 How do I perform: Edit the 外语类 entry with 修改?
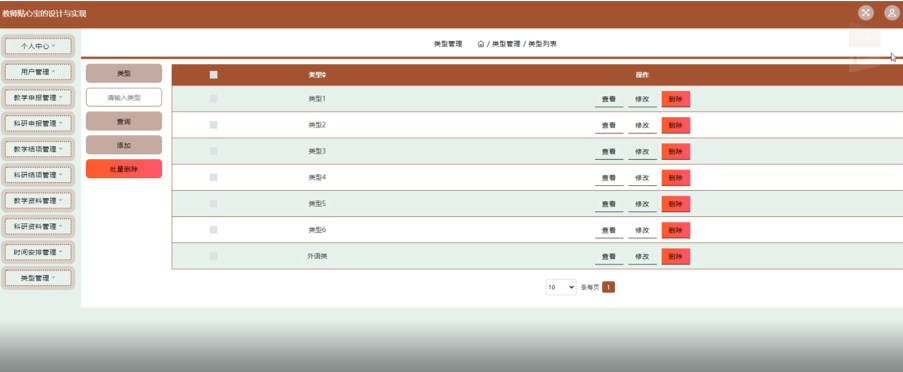642,257
